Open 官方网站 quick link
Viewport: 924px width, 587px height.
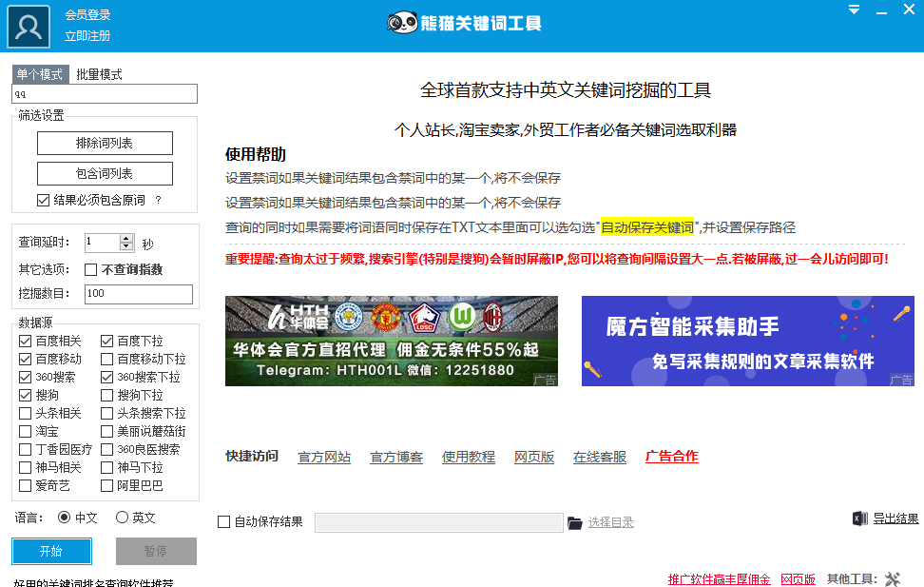(x=324, y=458)
